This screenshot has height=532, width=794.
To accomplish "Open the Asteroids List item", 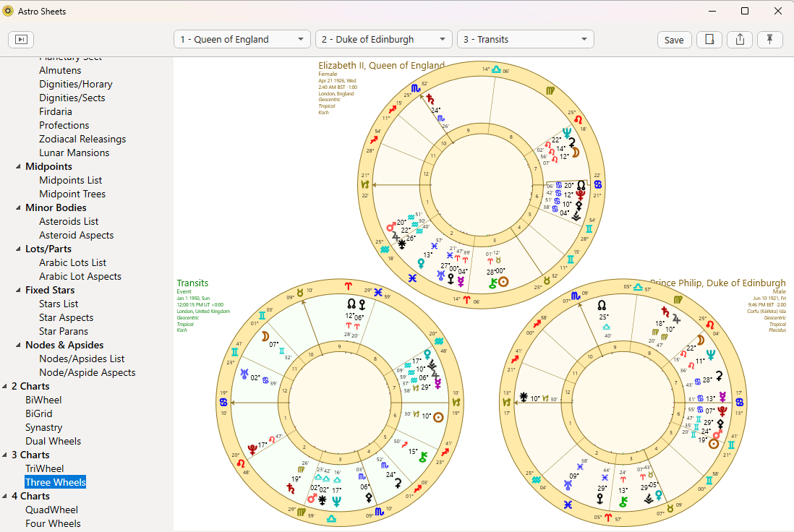I will point(69,221).
